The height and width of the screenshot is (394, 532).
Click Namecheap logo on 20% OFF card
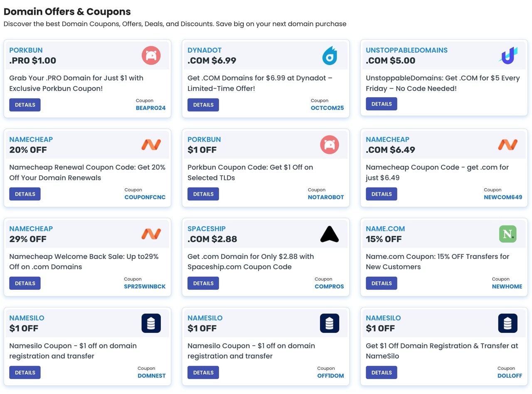151,145
